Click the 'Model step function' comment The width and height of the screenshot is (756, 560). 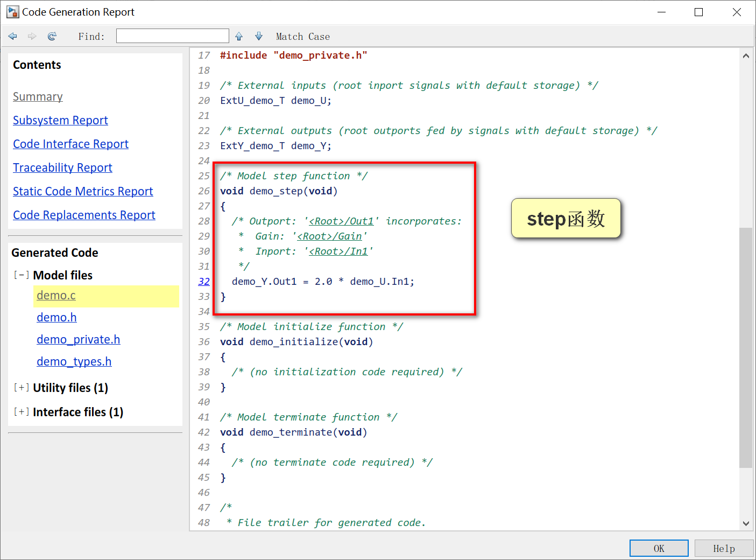(x=294, y=176)
